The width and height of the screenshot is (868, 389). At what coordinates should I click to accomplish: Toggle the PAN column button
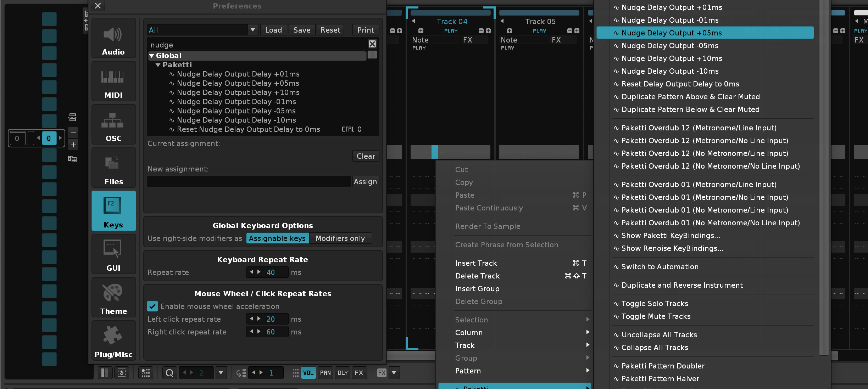325,373
